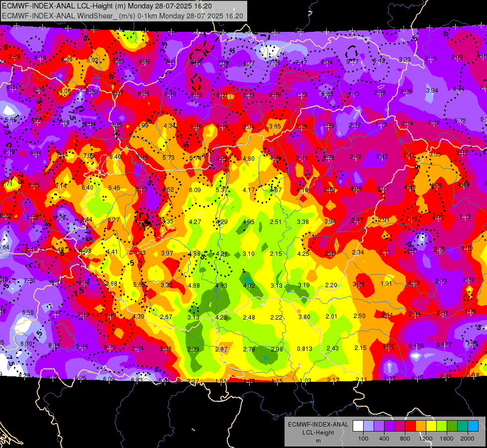487x448 pixels.
Task: Select the light blue legend swatch
Action: tap(473, 426)
